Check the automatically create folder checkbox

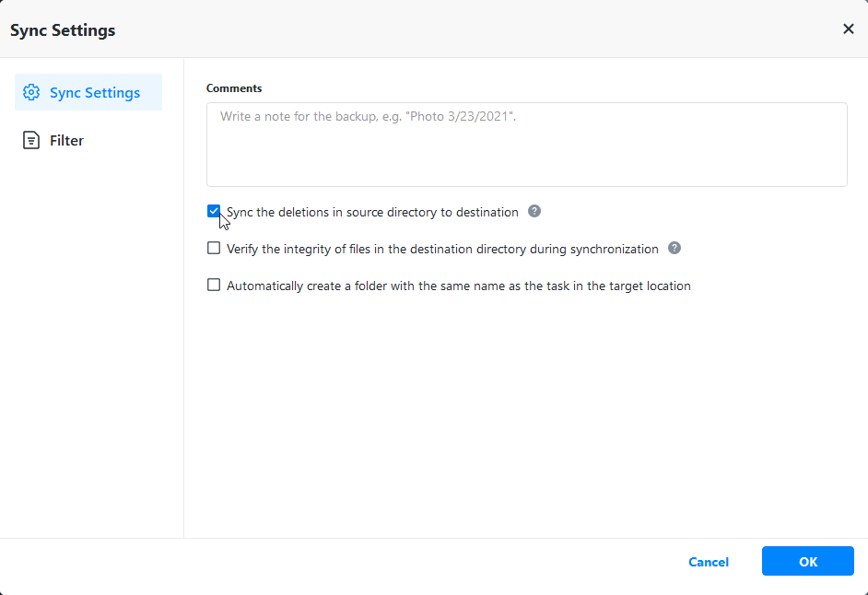pos(214,286)
